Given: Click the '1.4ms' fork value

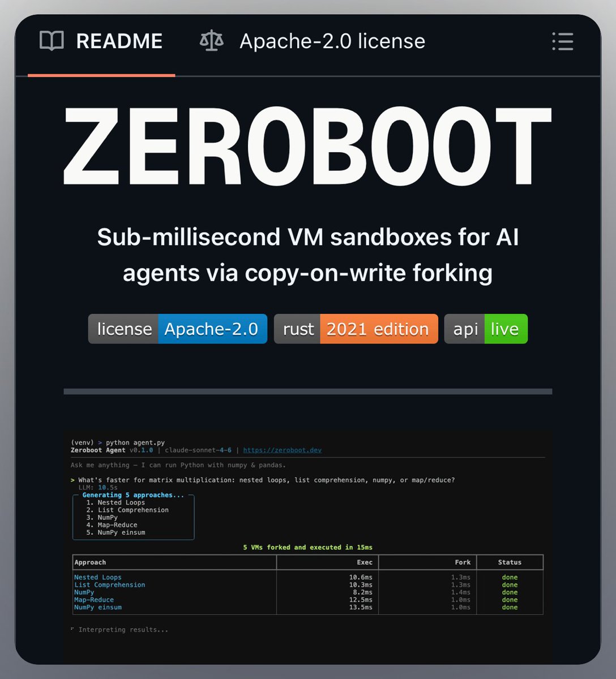Looking at the screenshot, I should click(x=461, y=592).
